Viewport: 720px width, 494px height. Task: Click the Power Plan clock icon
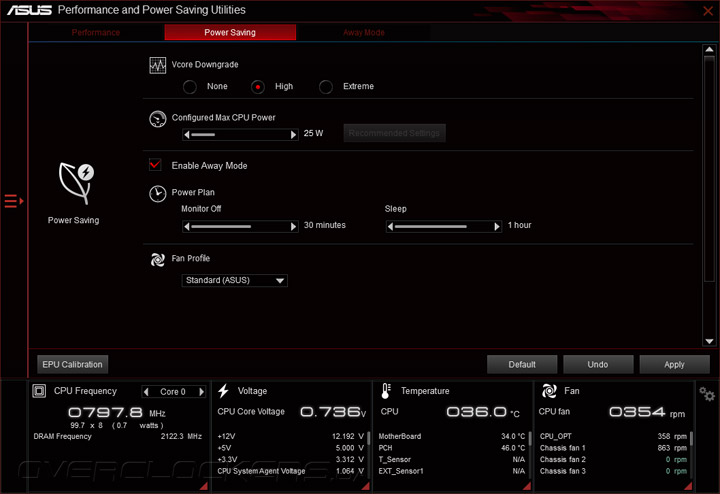tap(158, 194)
